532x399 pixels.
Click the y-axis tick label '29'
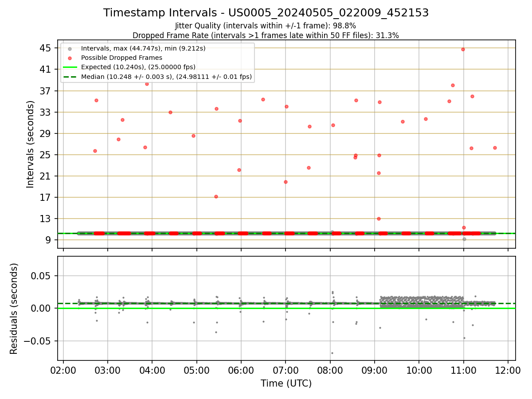[x=46, y=133]
